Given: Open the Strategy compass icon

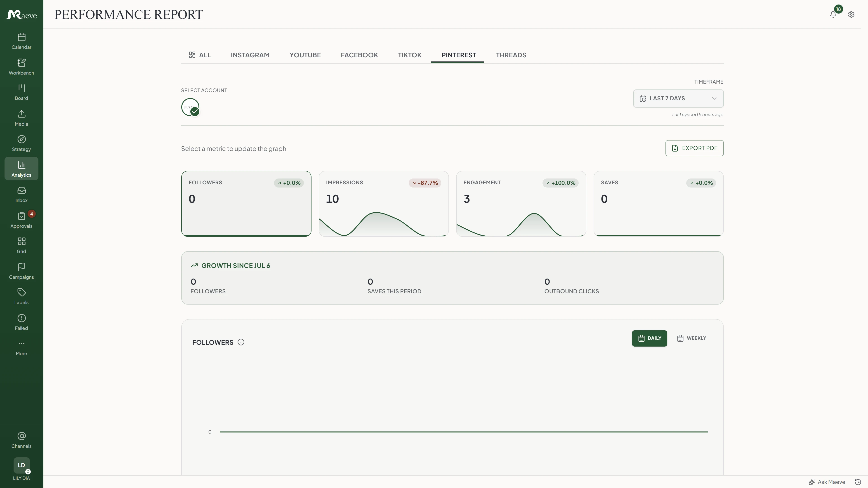Looking at the screenshot, I should [21, 143].
